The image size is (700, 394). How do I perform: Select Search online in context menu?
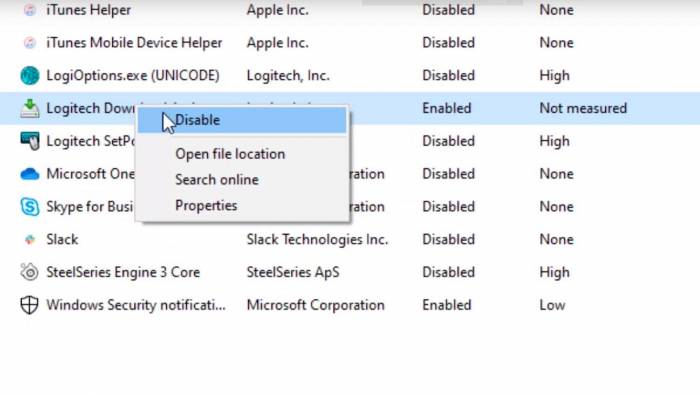(x=217, y=180)
